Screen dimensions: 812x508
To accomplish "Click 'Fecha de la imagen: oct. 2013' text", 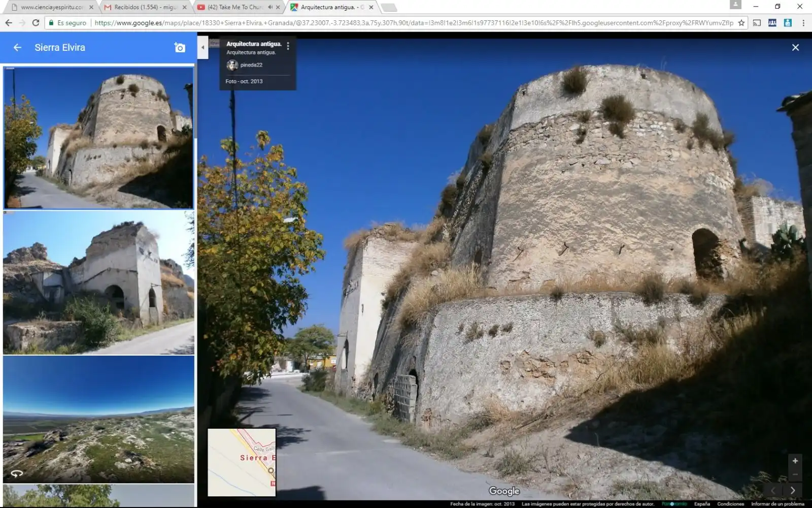I will 482,504.
